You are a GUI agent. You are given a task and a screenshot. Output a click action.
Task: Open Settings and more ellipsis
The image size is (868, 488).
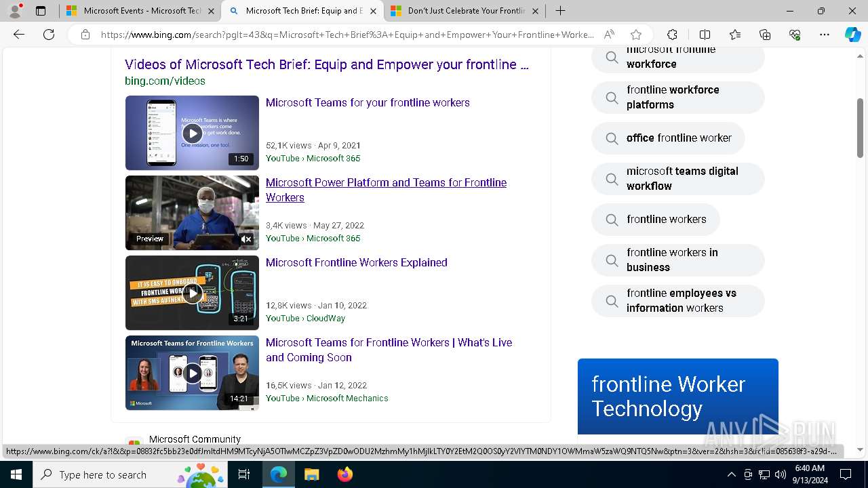[825, 35]
